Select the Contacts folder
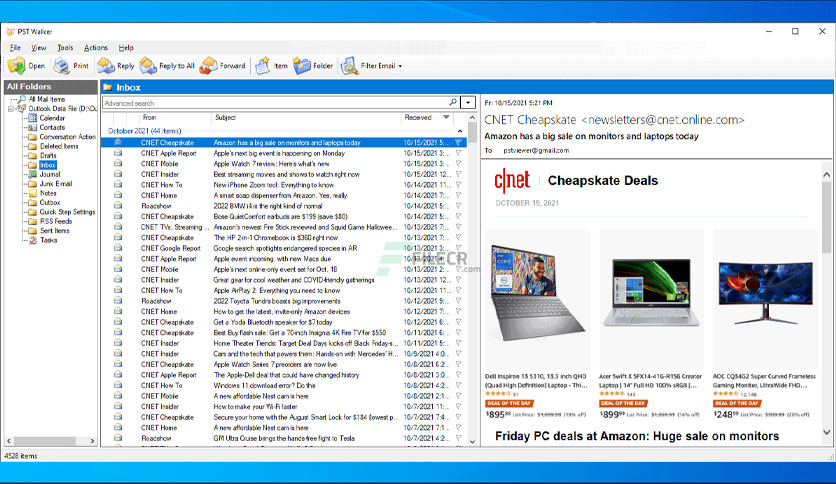The width and height of the screenshot is (836, 484). [52, 127]
